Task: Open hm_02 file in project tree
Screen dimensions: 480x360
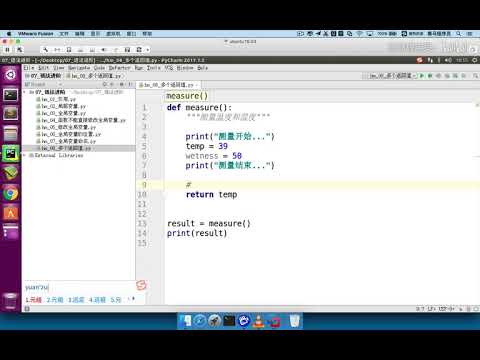Action: tap(61, 106)
